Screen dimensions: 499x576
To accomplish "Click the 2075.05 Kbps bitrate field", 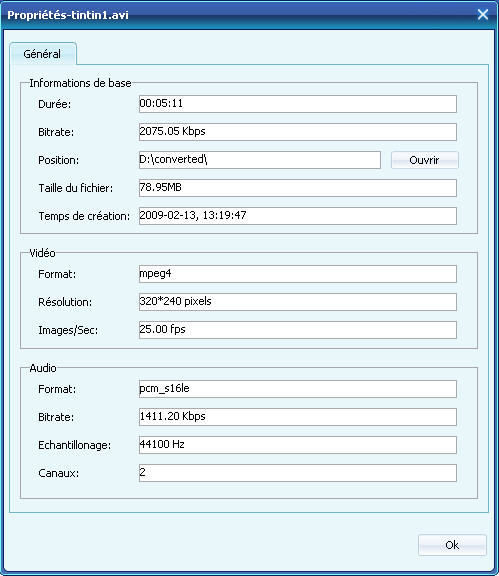I will (298, 132).
